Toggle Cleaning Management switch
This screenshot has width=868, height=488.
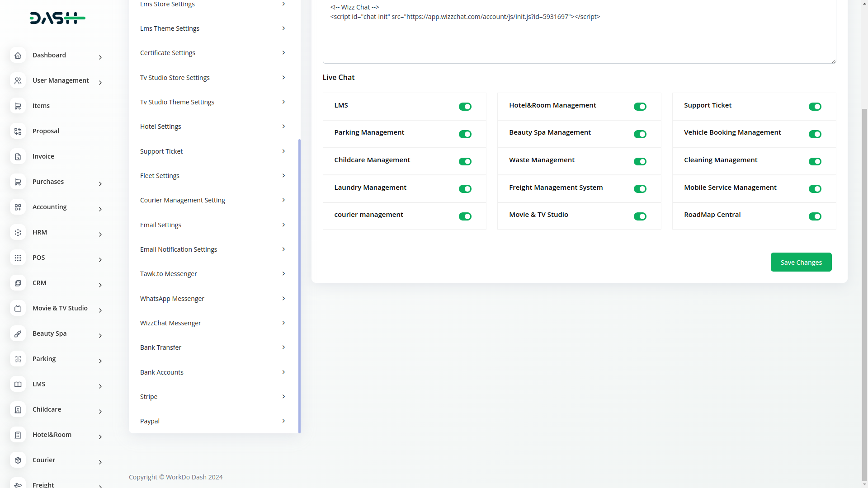point(815,161)
